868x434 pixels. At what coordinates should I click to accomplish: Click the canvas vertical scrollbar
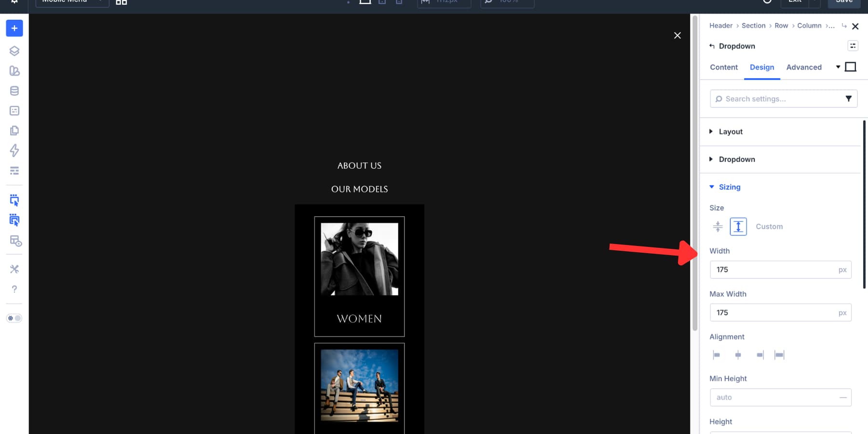pos(695,174)
